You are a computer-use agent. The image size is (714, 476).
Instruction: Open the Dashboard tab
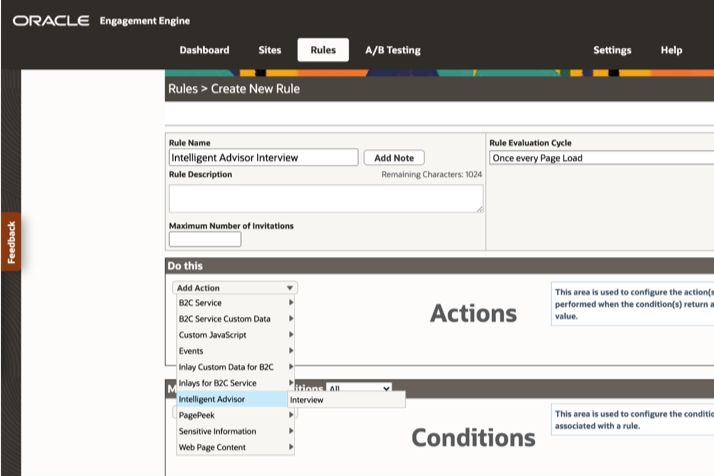pos(204,50)
